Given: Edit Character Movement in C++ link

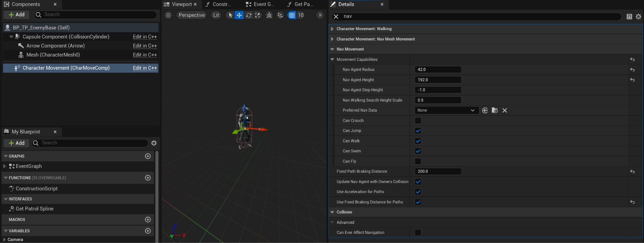Looking at the screenshot, I should click(x=145, y=68).
